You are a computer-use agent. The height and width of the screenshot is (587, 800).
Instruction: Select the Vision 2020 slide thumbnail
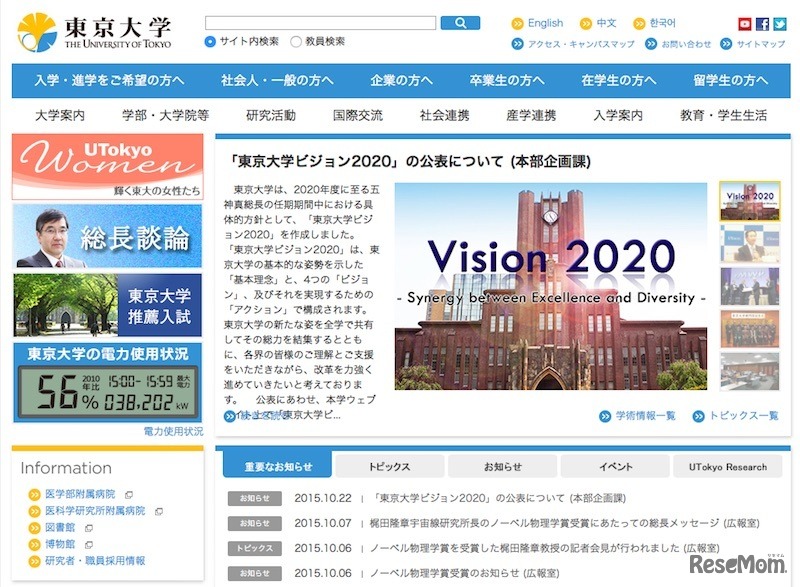(749, 201)
